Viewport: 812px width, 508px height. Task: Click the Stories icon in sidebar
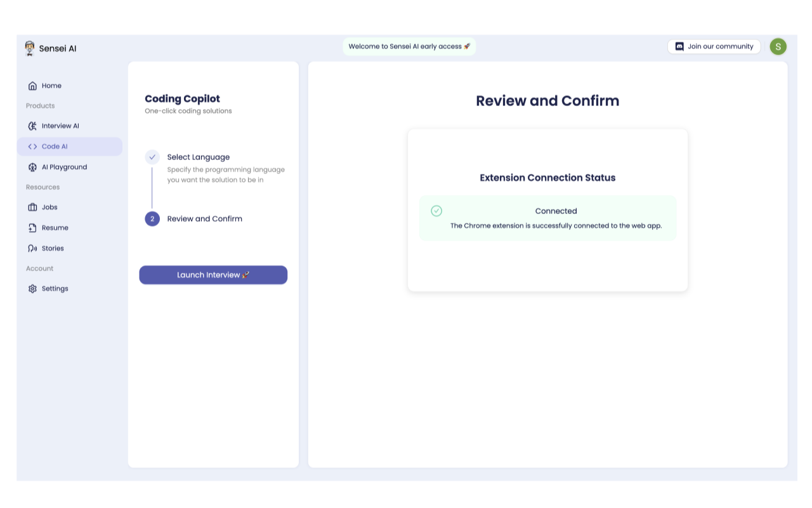click(x=32, y=248)
